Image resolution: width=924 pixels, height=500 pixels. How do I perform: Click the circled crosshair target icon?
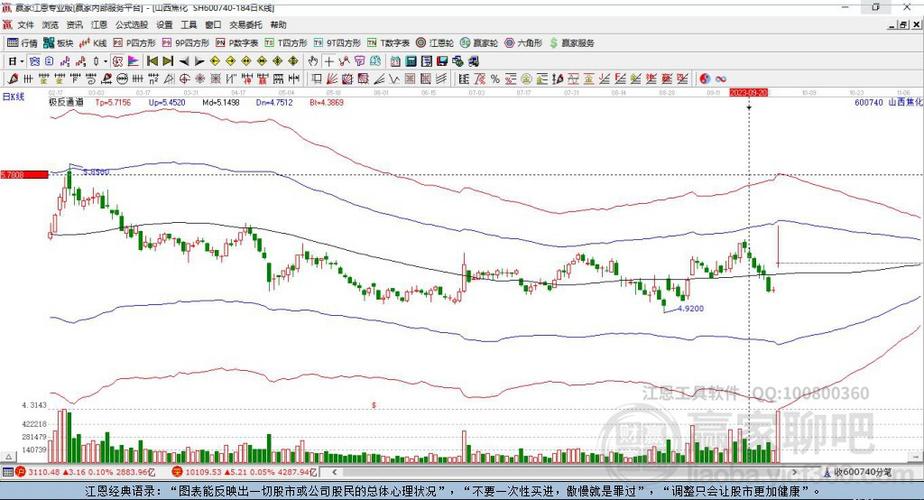[x=184, y=78]
